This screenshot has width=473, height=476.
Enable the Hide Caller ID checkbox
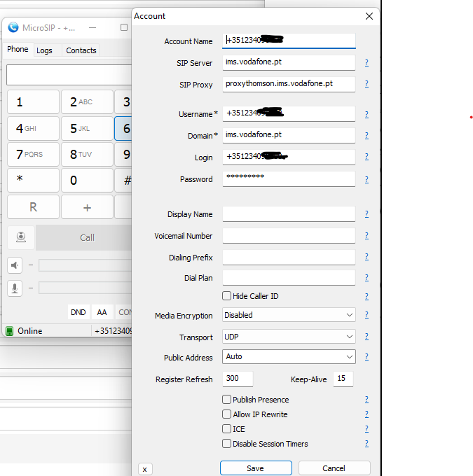point(227,296)
